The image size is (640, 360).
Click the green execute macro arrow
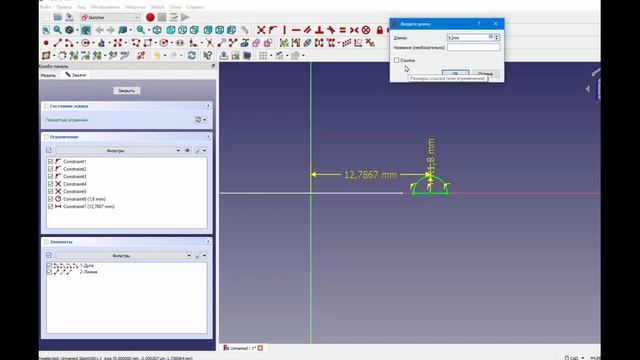coord(185,17)
